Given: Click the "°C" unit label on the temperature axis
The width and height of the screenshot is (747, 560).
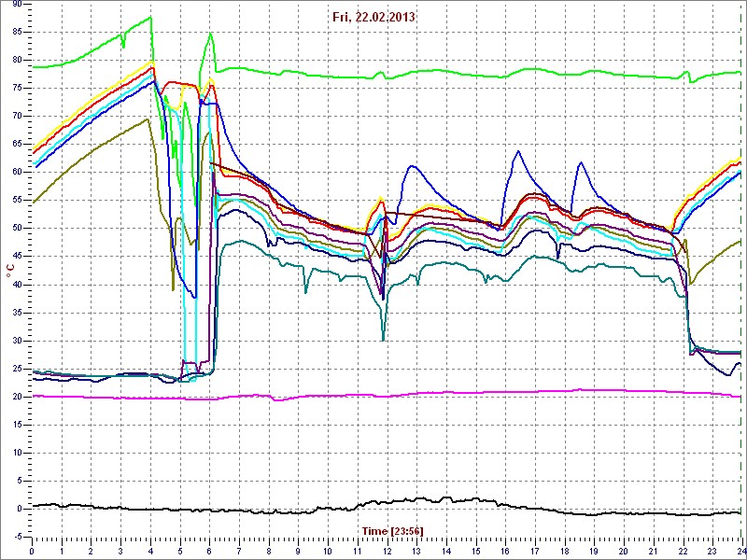Looking at the screenshot, I should click(10, 271).
